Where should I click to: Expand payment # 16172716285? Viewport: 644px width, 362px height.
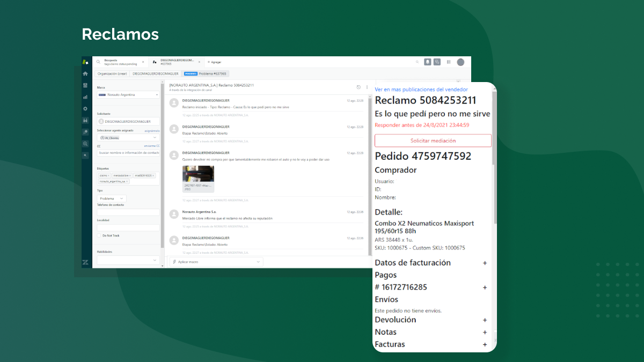pyautogui.click(x=485, y=287)
